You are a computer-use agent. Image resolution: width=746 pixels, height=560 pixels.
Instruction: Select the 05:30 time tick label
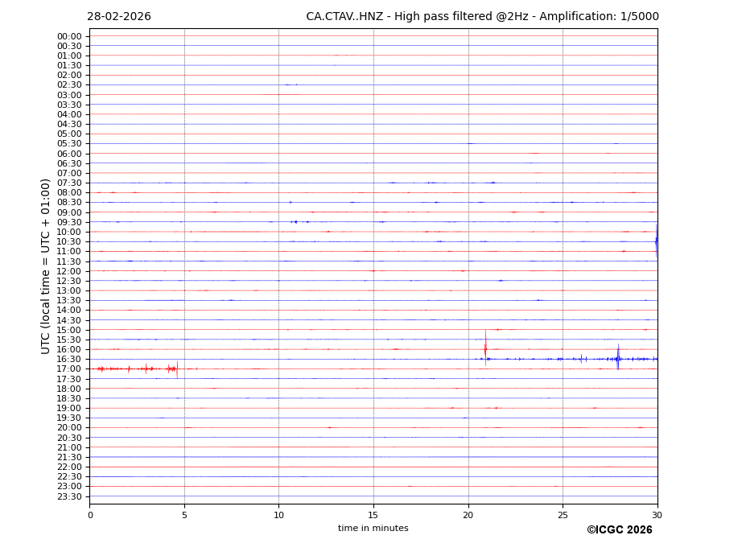pos(69,144)
